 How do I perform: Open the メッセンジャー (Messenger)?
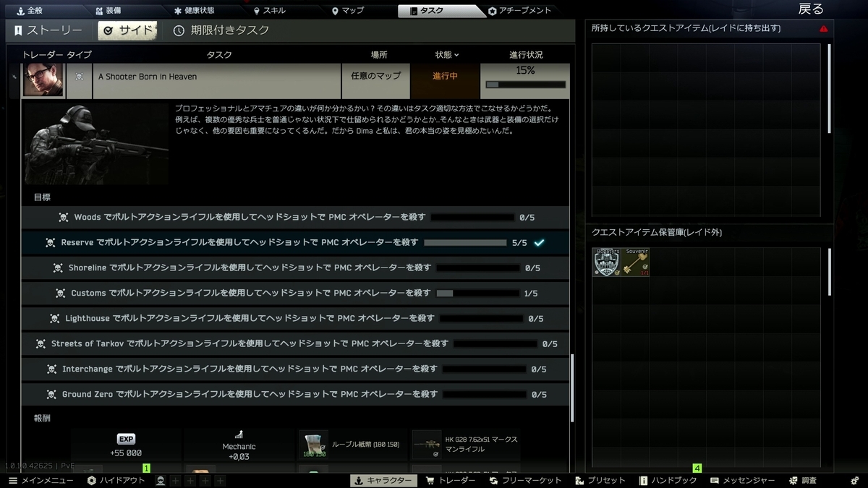click(x=742, y=481)
